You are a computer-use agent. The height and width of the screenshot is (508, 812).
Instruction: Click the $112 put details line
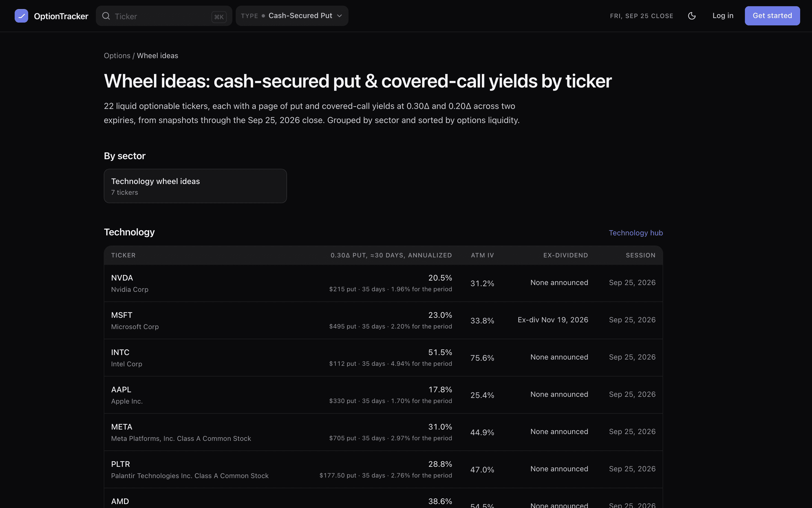pos(390,364)
